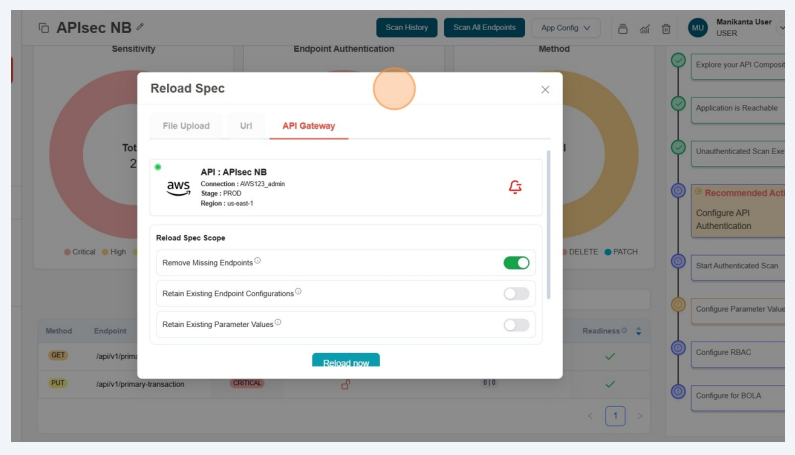This screenshot has width=795, height=455.
Task: Click the step circle for Configure RBAC
Action: [678, 348]
